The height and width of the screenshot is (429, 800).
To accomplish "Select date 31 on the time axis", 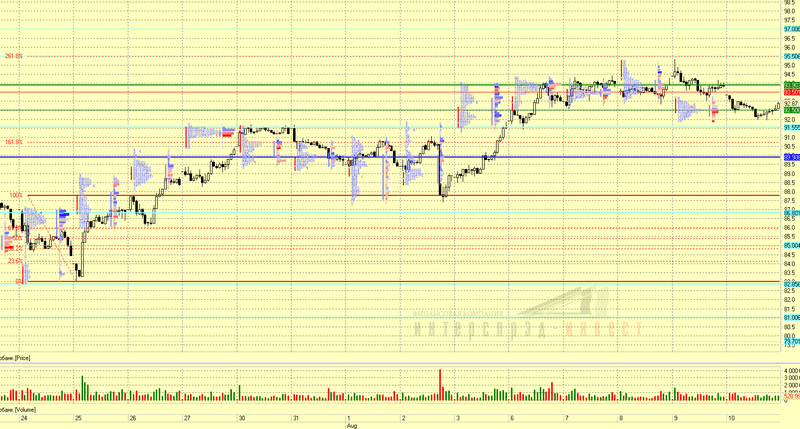I will pyautogui.click(x=296, y=418).
